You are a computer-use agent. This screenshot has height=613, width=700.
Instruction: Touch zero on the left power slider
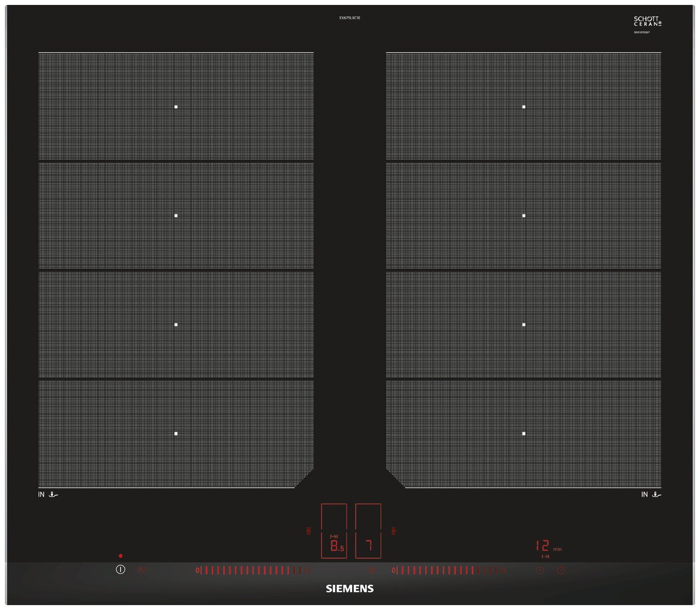click(197, 570)
